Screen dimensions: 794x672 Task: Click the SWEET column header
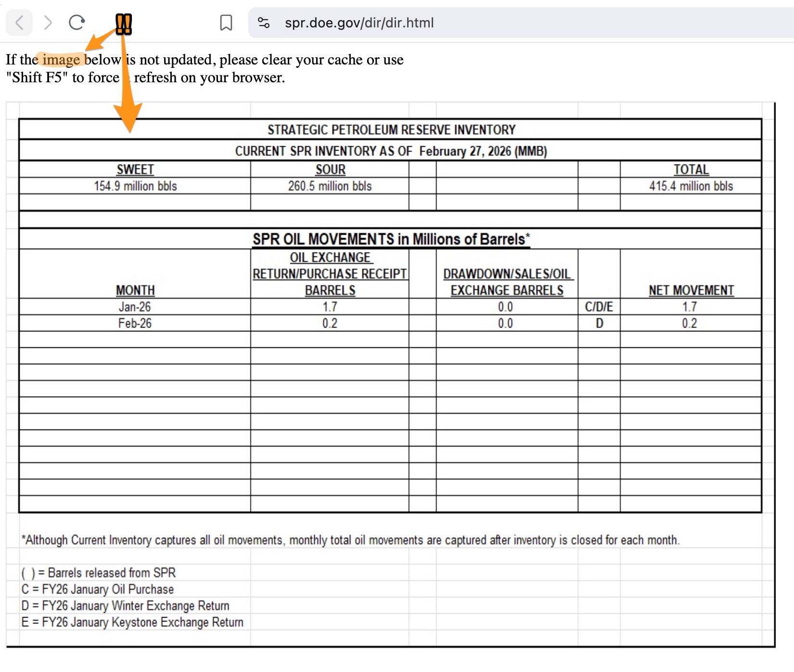135,169
